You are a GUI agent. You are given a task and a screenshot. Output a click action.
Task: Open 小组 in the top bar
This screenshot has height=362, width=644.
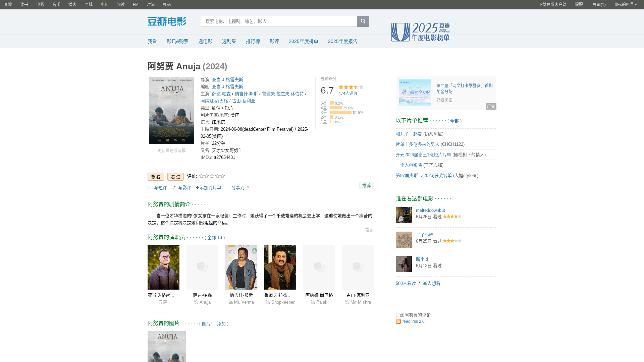pos(105,5)
